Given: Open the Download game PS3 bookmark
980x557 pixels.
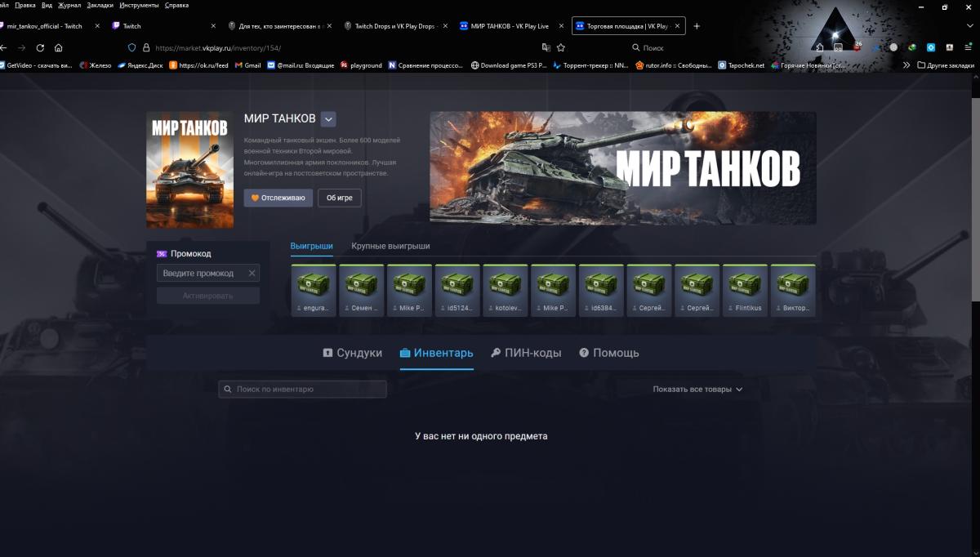Looking at the screenshot, I should click(509, 65).
